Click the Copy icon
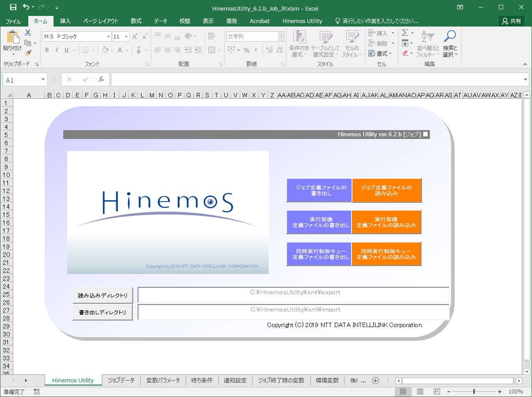The image size is (532, 397). [x=28, y=43]
